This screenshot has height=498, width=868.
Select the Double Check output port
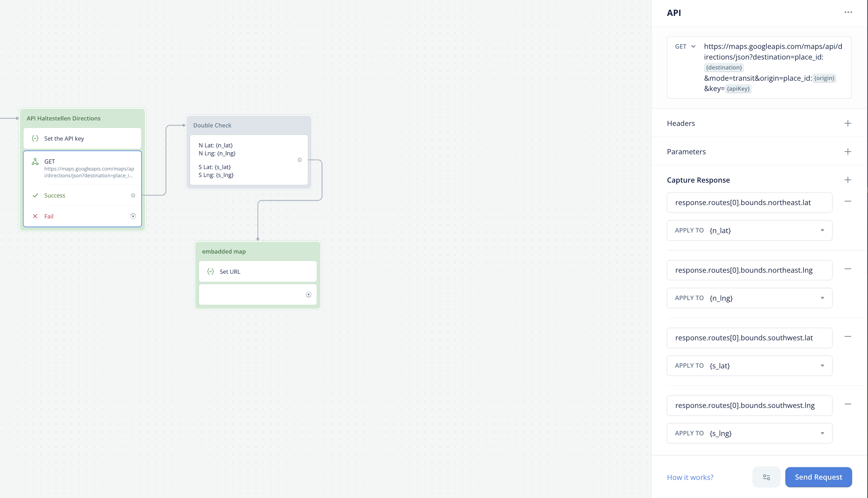pos(300,160)
